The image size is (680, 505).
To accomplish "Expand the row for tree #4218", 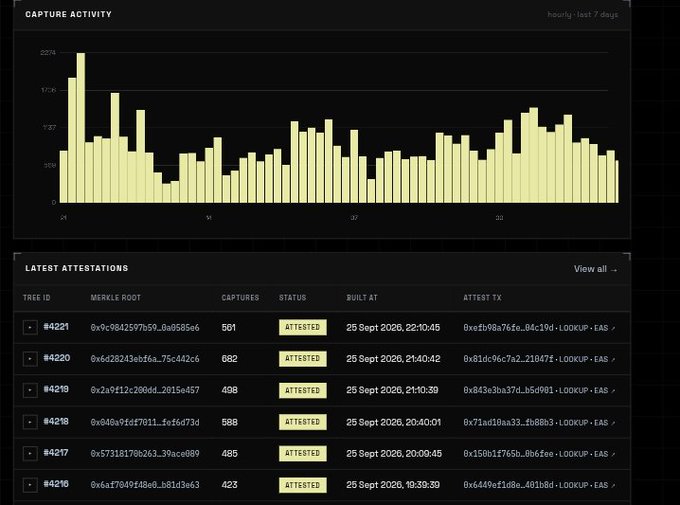I will click(30, 422).
